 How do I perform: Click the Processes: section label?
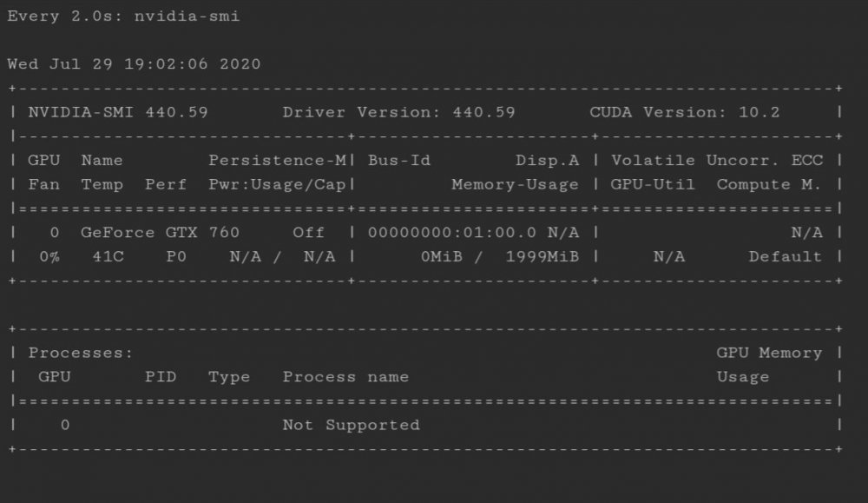coord(81,353)
